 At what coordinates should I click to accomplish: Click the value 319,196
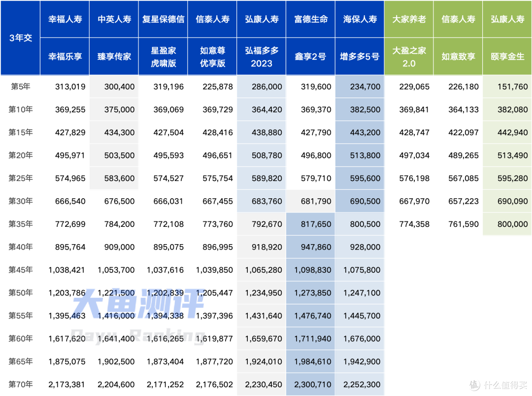pos(168,87)
